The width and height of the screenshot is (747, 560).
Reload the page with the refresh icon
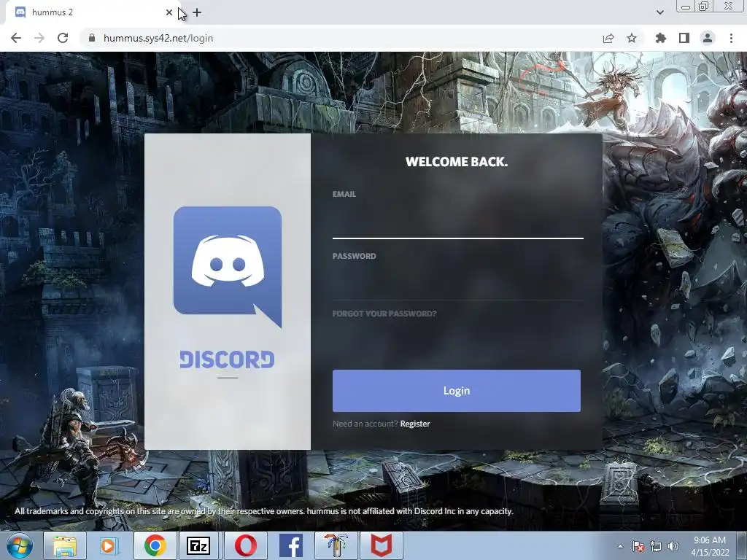pos(63,38)
